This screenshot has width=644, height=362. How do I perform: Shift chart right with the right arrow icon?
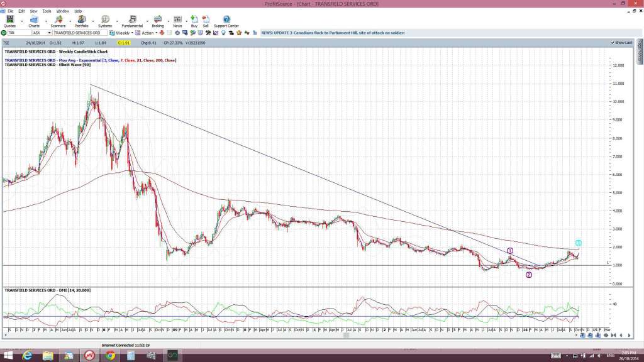click(x=629, y=336)
